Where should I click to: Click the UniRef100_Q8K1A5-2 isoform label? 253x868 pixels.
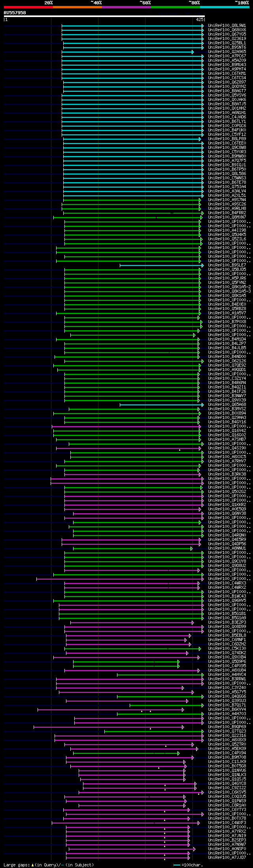pyautogui.click(x=229, y=287)
